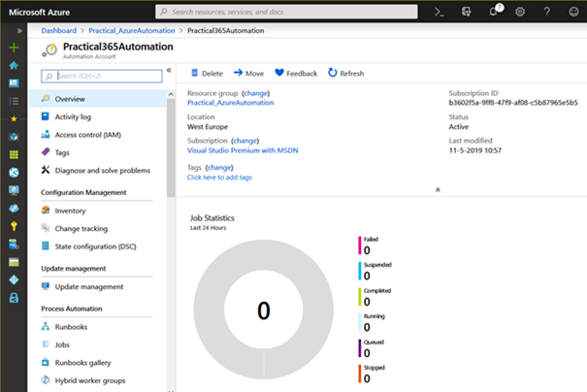Click Move in the command bar

[248, 73]
